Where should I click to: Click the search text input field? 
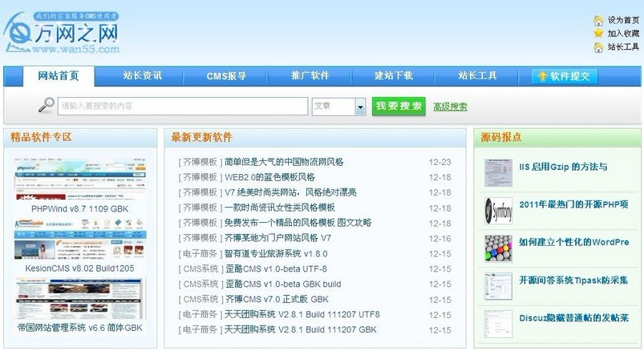coord(183,106)
